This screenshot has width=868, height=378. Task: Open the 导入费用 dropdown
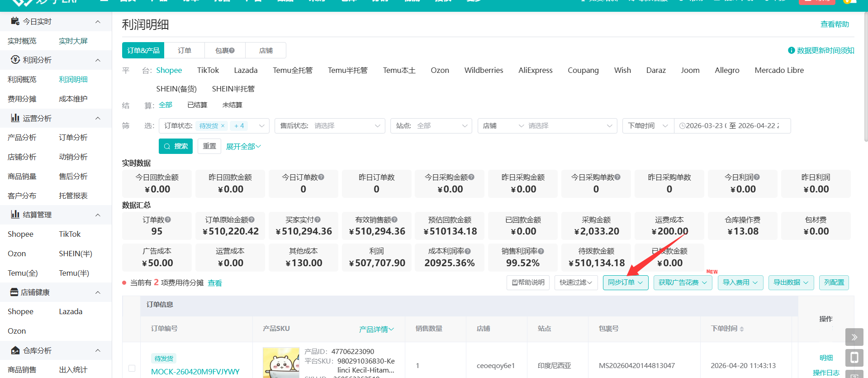click(x=740, y=282)
